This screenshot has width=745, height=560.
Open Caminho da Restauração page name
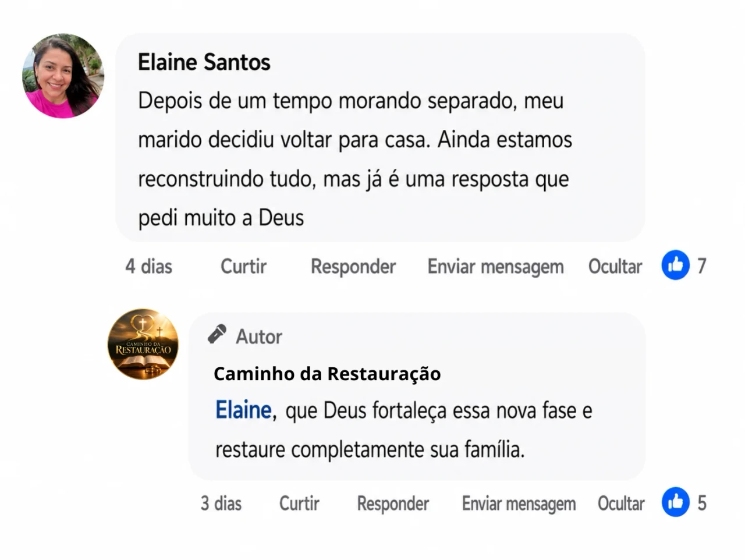[x=327, y=374]
